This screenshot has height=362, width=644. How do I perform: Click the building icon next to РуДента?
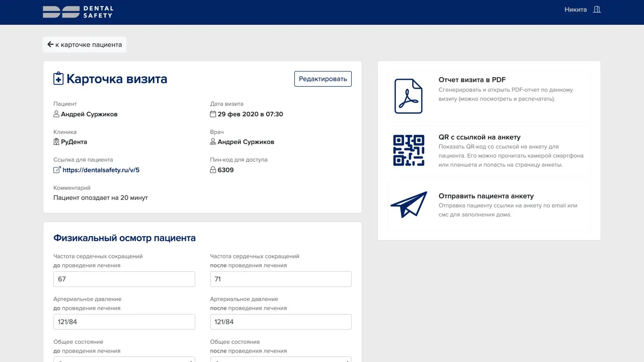pyautogui.click(x=57, y=142)
